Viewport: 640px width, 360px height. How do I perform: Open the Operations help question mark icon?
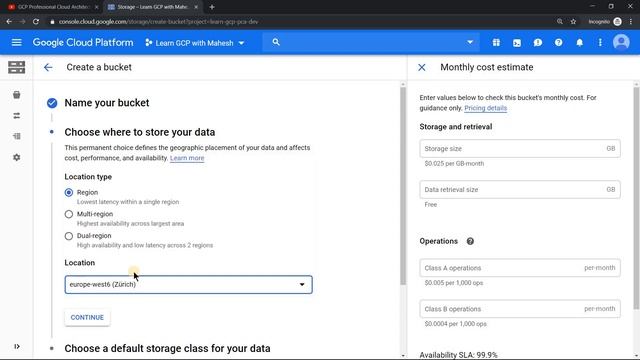470,241
